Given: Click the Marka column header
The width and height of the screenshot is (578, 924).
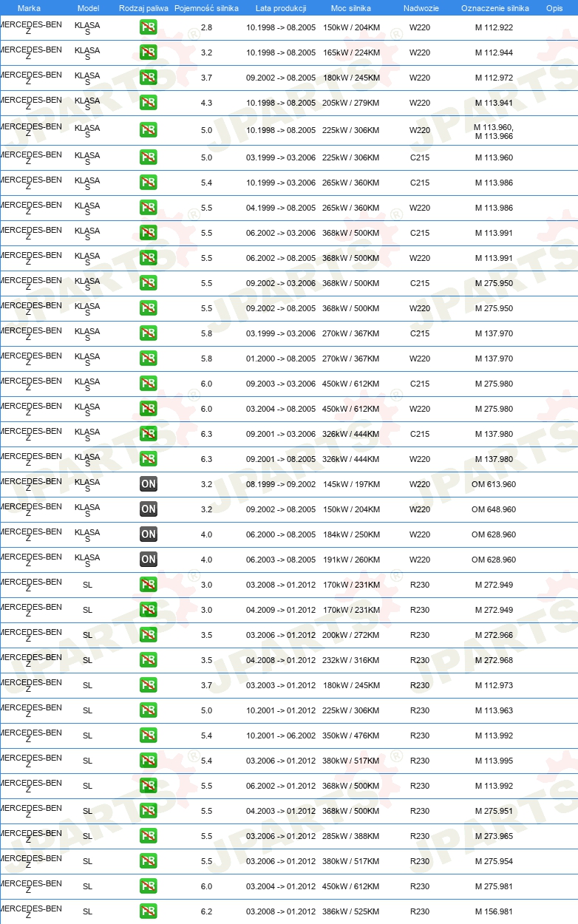Looking at the screenshot, I should [30, 8].
